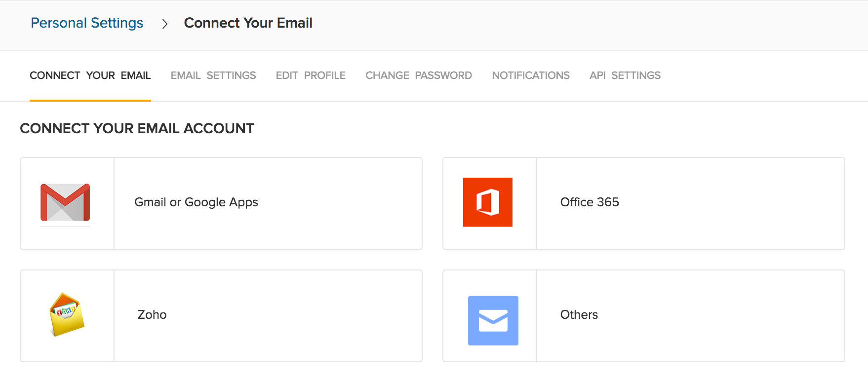Click the Connect Your Email Account heading

tap(137, 128)
